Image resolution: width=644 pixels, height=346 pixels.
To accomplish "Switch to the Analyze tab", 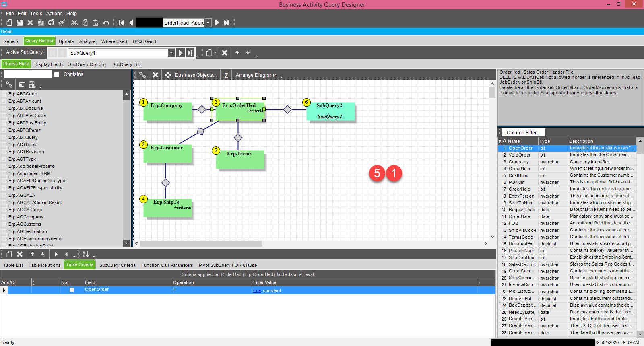I will [x=87, y=41].
